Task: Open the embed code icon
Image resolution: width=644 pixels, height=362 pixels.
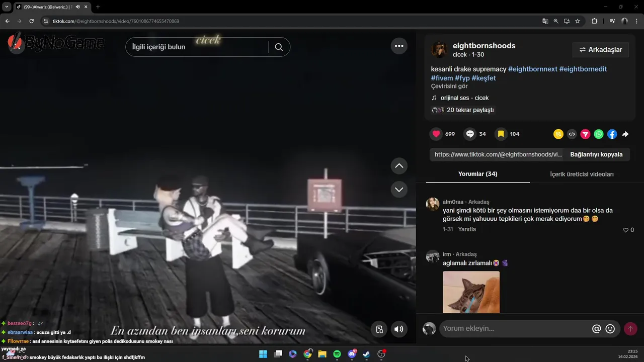Action: pos(572,134)
